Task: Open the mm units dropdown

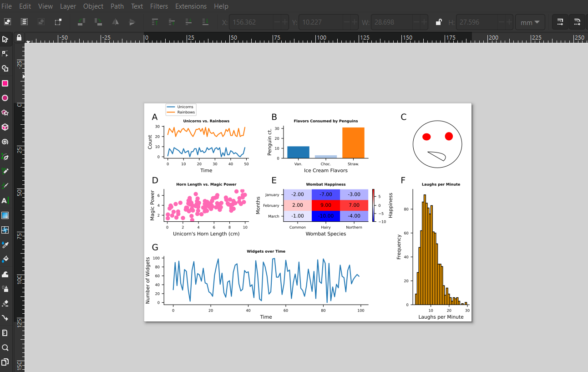Action: tap(530, 21)
